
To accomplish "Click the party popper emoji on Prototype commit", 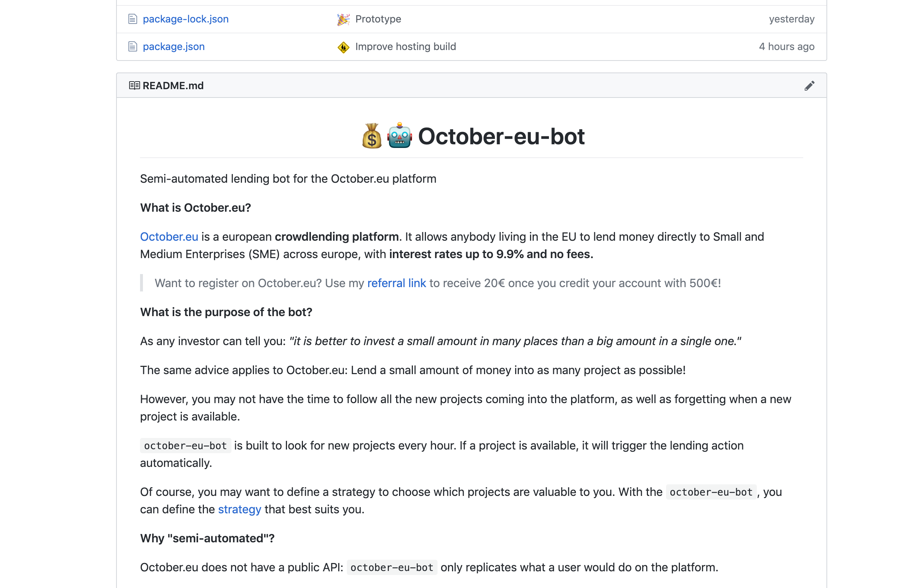I will [342, 18].
